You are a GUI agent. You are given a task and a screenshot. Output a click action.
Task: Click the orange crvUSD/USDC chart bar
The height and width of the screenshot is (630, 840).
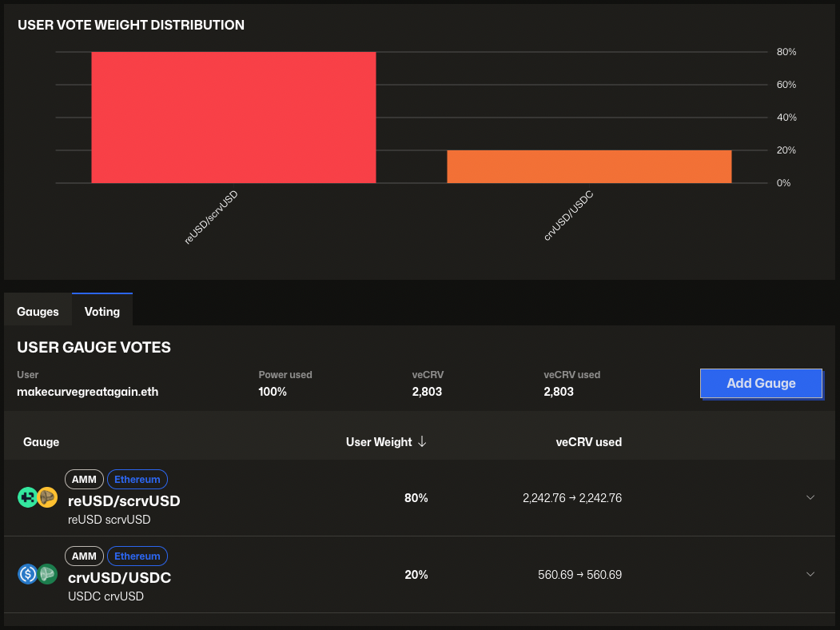pyautogui.click(x=589, y=166)
